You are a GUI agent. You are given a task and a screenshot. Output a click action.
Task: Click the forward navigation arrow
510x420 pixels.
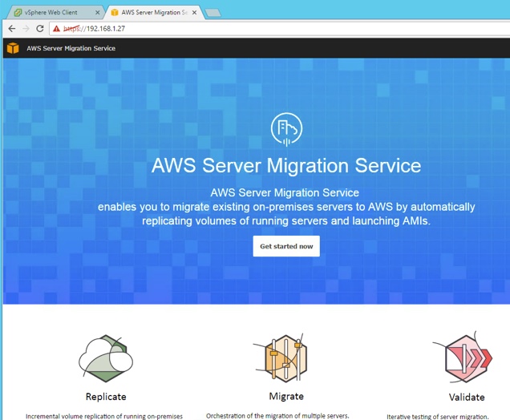(x=26, y=29)
